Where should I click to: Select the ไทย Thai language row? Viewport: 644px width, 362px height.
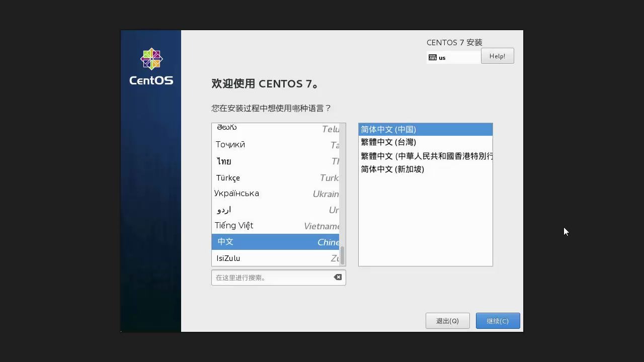[x=275, y=161]
